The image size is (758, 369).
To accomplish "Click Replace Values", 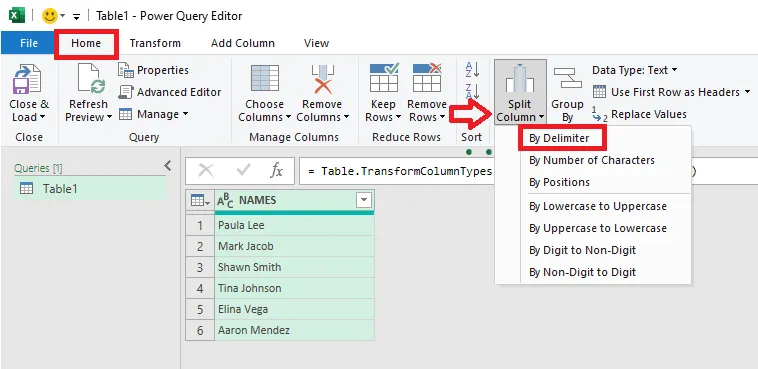I will (639, 115).
